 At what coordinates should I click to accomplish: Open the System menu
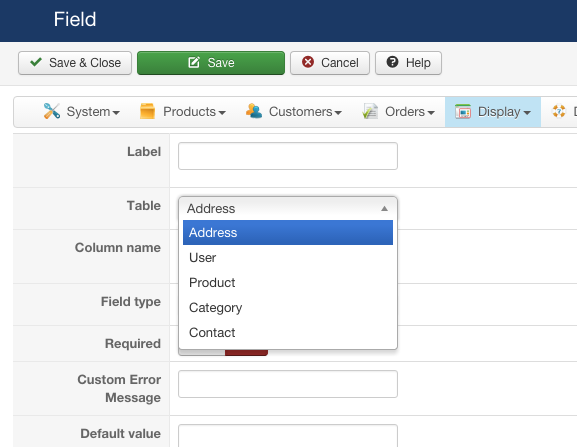pos(82,112)
